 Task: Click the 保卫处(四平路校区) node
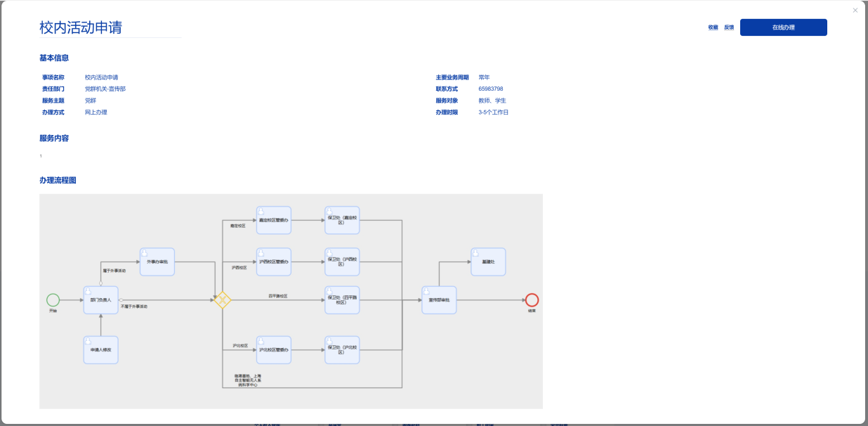point(342,300)
